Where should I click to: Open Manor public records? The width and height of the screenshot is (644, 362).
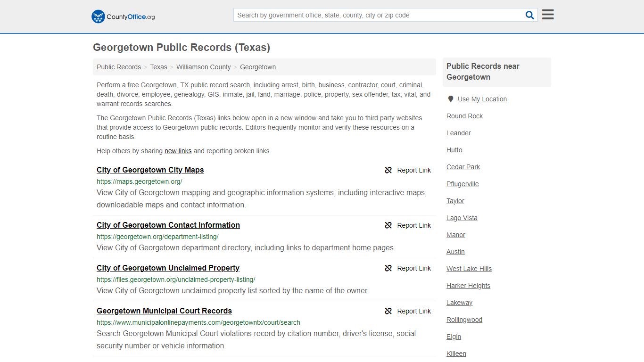tap(456, 235)
